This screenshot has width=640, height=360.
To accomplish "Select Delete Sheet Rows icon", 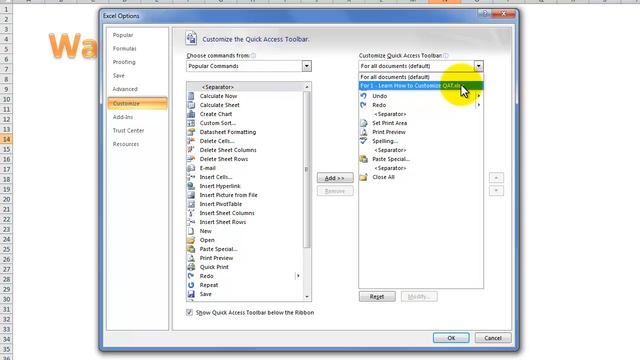I will click(x=191, y=159).
